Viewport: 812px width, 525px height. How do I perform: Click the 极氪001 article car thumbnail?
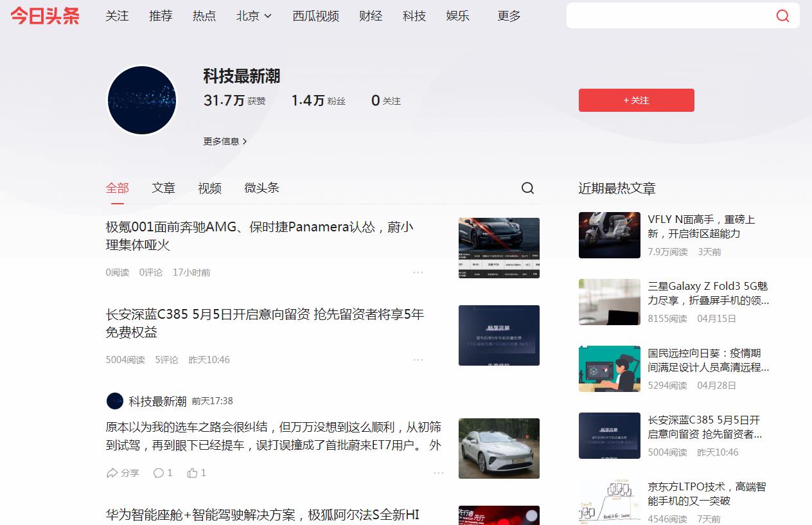point(499,248)
